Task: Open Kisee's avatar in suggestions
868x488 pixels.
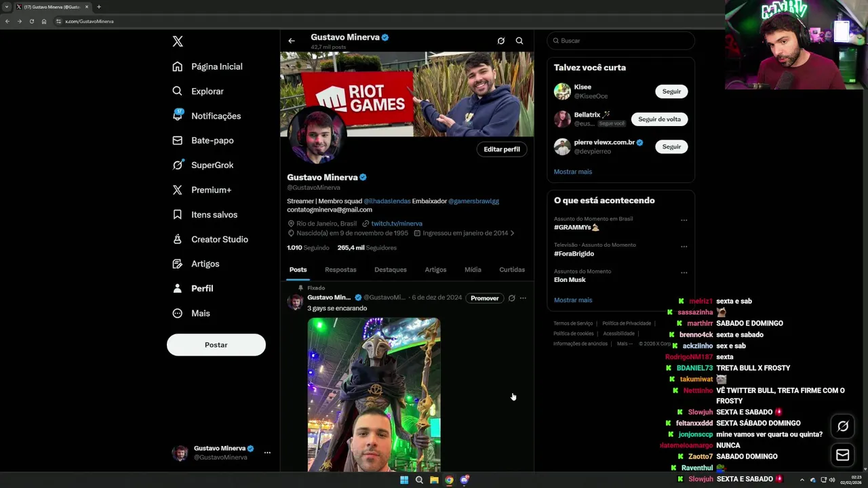Action: pyautogui.click(x=562, y=91)
